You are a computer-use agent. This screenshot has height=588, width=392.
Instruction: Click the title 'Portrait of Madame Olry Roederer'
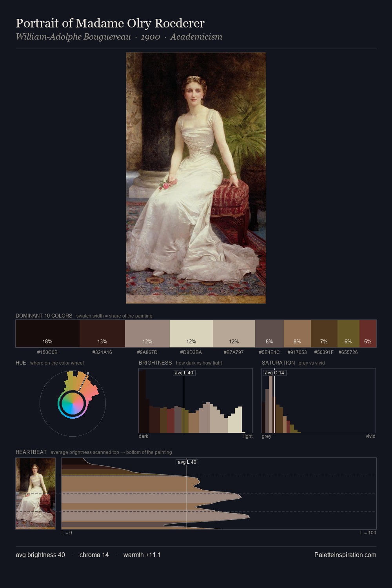coord(110,23)
